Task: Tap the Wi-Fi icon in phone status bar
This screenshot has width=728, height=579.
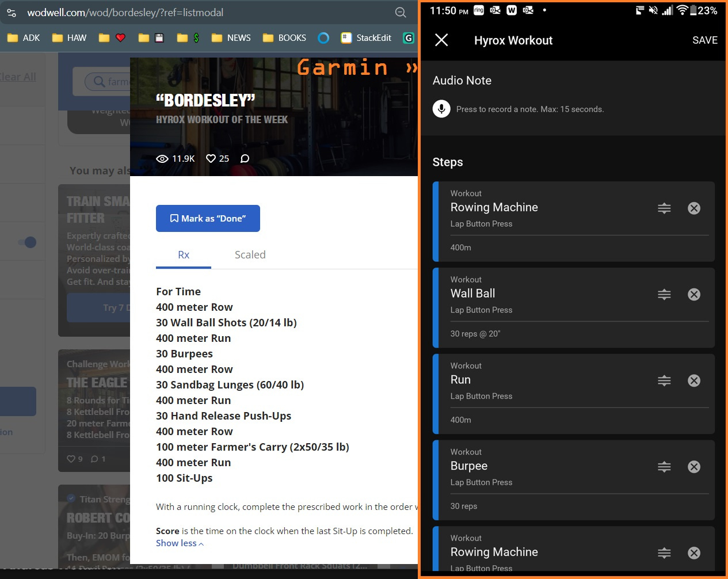Action: coord(682,10)
